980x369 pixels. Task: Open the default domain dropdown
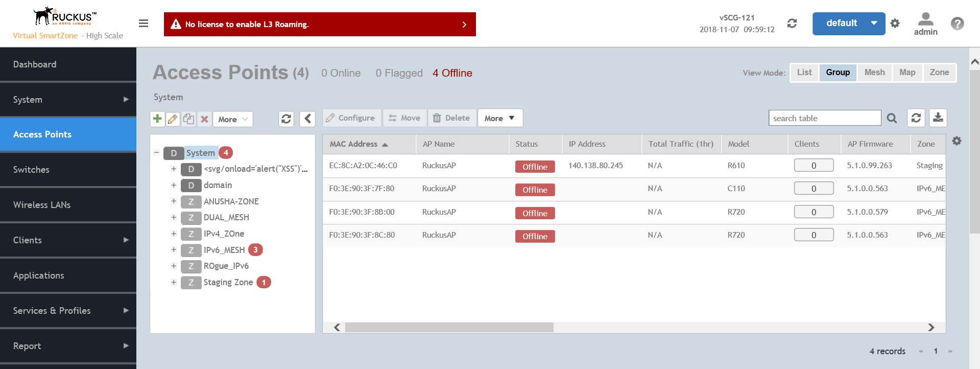[848, 24]
